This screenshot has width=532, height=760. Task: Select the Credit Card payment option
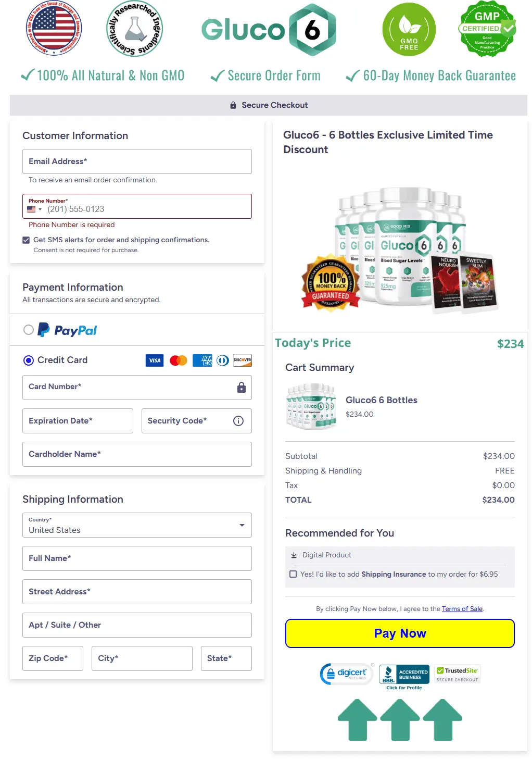point(29,360)
